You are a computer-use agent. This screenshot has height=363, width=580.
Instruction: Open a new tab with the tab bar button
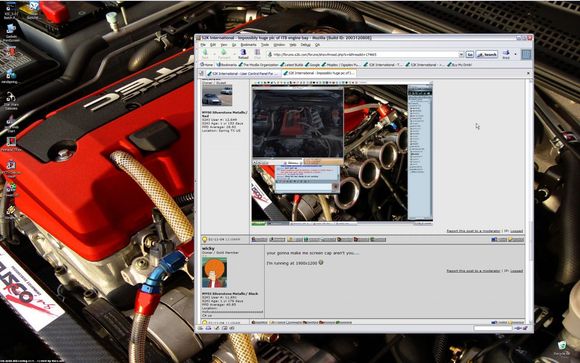[202, 73]
